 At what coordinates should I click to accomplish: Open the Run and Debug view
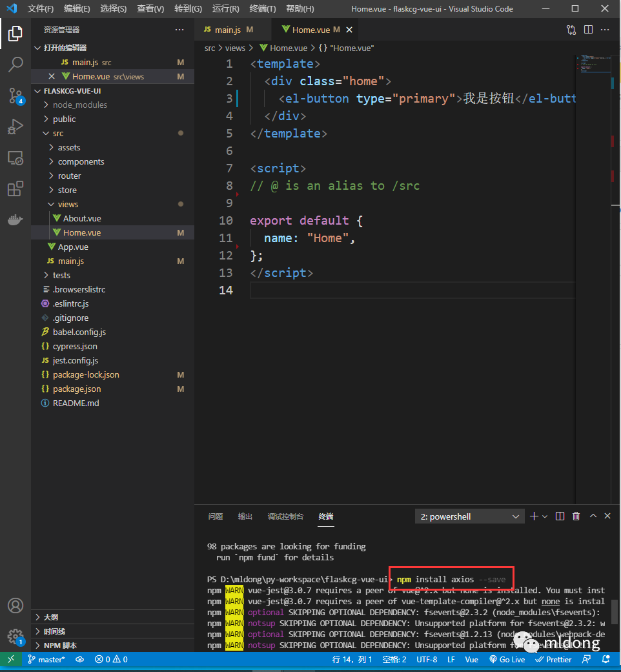coord(15,127)
